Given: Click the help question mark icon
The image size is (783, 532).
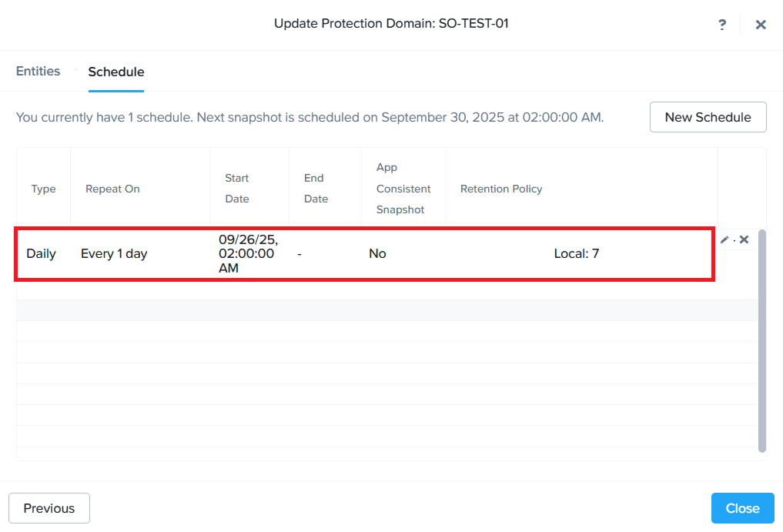Looking at the screenshot, I should pos(721,25).
